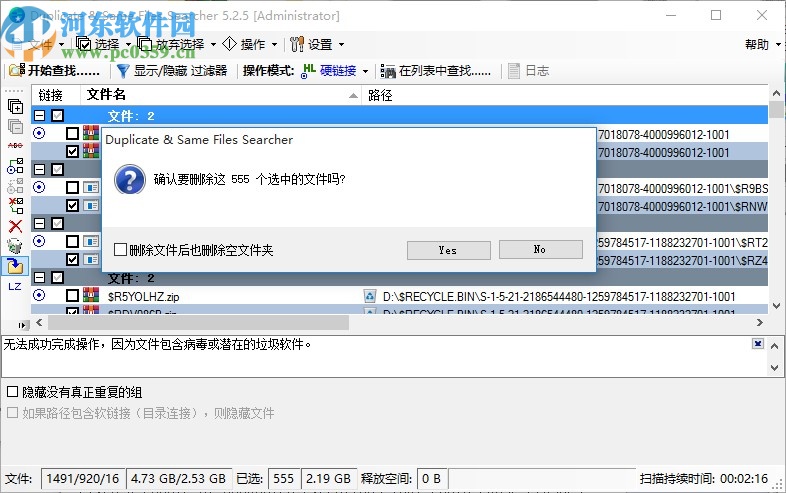The height and width of the screenshot is (493, 786).
Task: Open dropdown arrow next to 设置
Action: coord(341,45)
